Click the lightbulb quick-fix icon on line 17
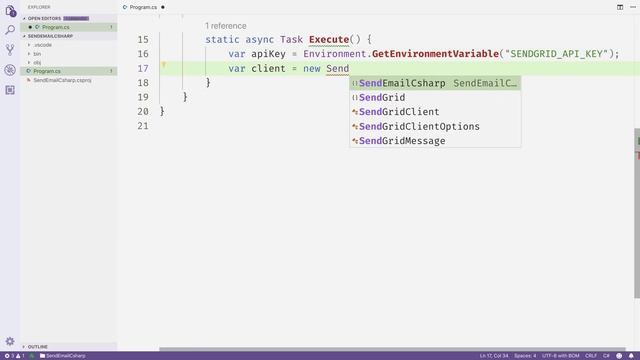The height and width of the screenshot is (360, 640). [164, 65]
